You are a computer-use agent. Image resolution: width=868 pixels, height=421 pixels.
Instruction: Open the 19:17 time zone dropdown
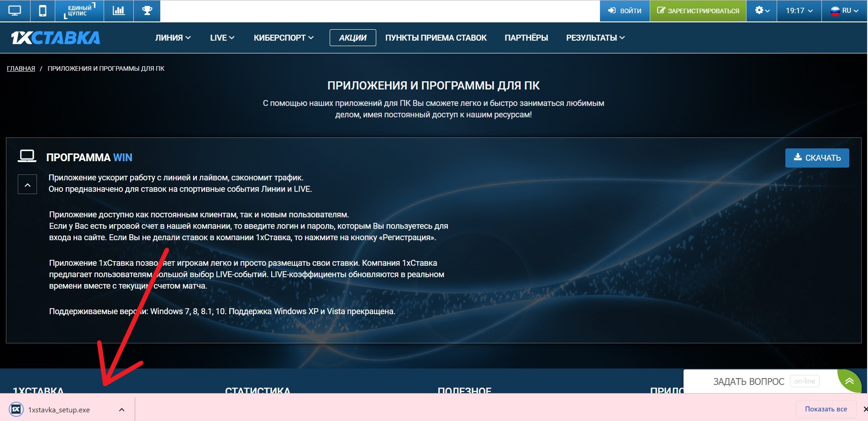point(800,11)
